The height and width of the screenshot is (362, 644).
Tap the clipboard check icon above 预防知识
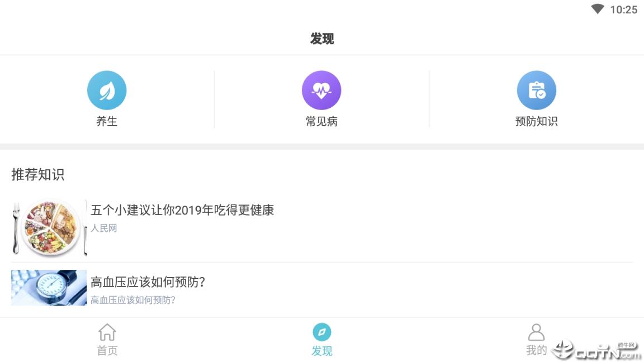536,89
